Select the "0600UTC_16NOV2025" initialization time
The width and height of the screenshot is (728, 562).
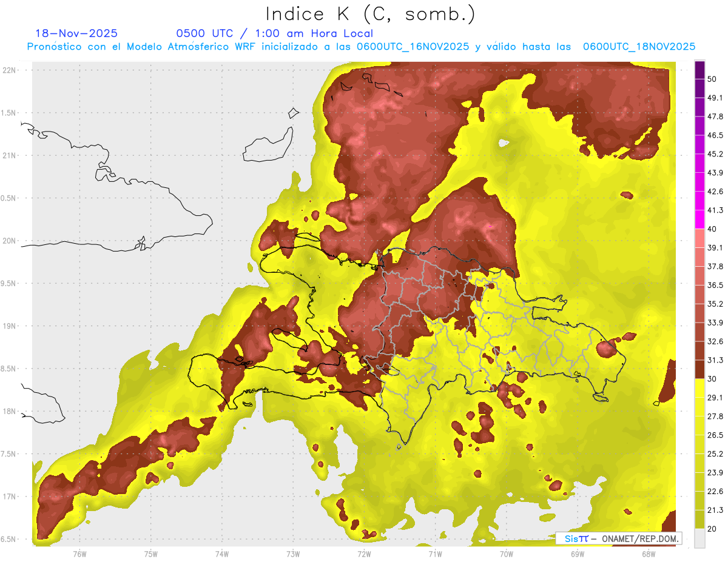click(x=413, y=47)
